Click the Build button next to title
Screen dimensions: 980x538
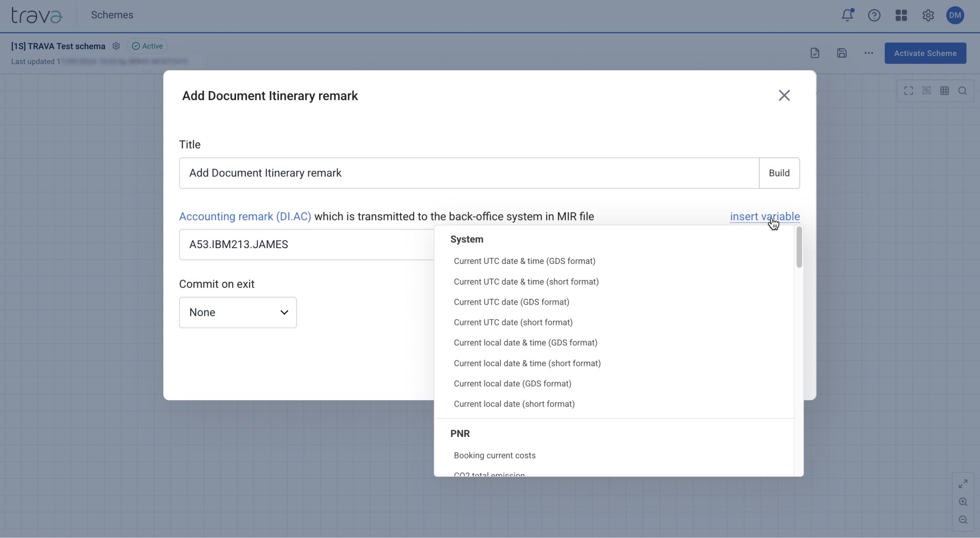click(x=779, y=173)
